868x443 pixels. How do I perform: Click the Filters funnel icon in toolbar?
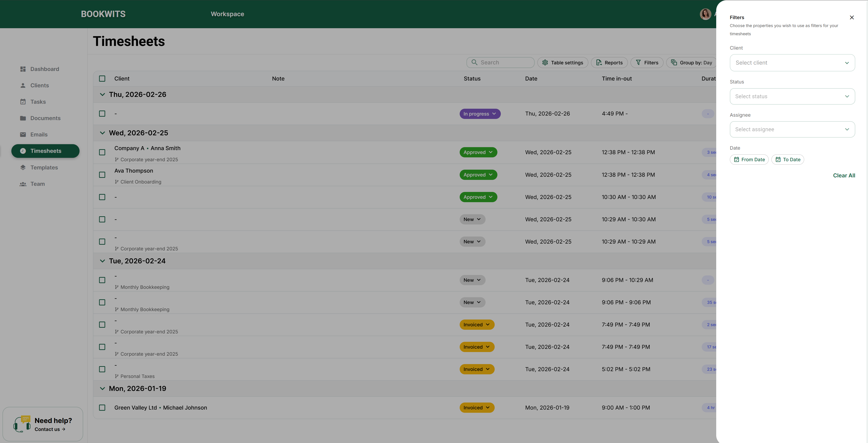tap(638, 63)
